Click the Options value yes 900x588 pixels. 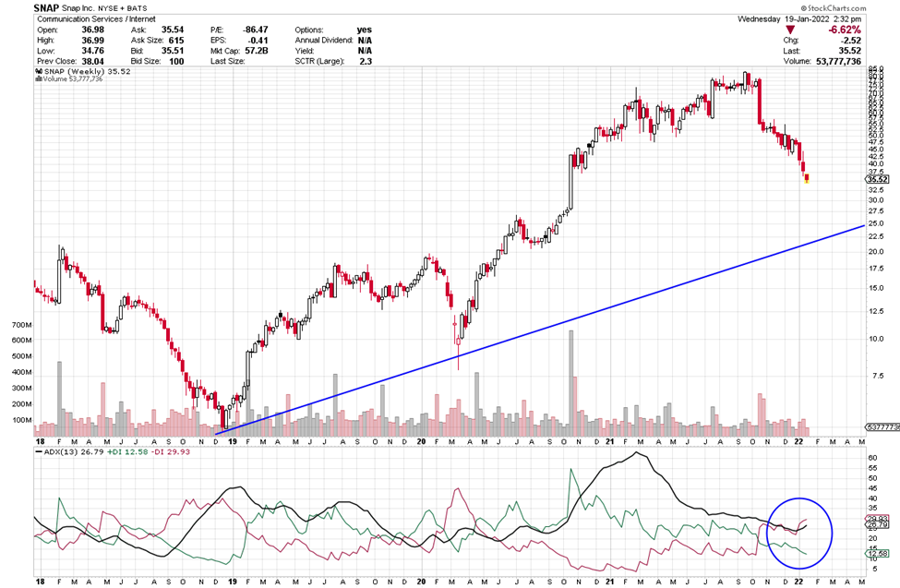364,30
